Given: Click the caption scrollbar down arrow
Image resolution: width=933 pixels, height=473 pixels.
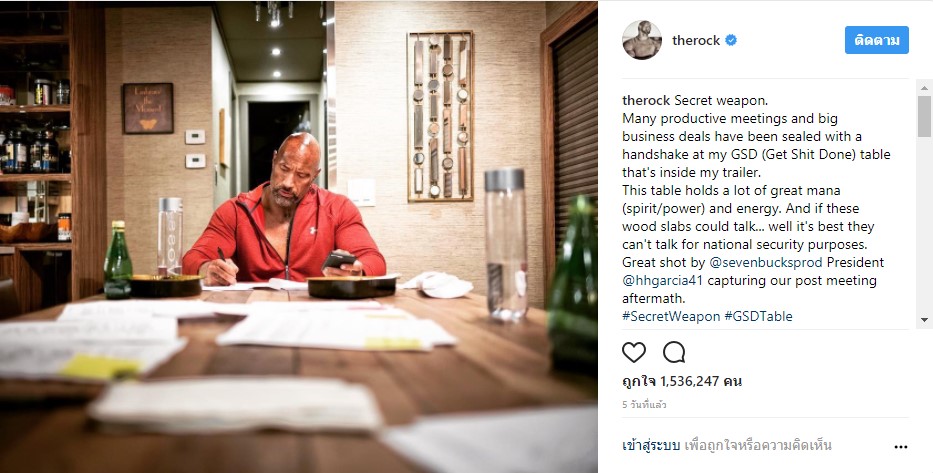Looking at the screenshot, I should 924,320.
